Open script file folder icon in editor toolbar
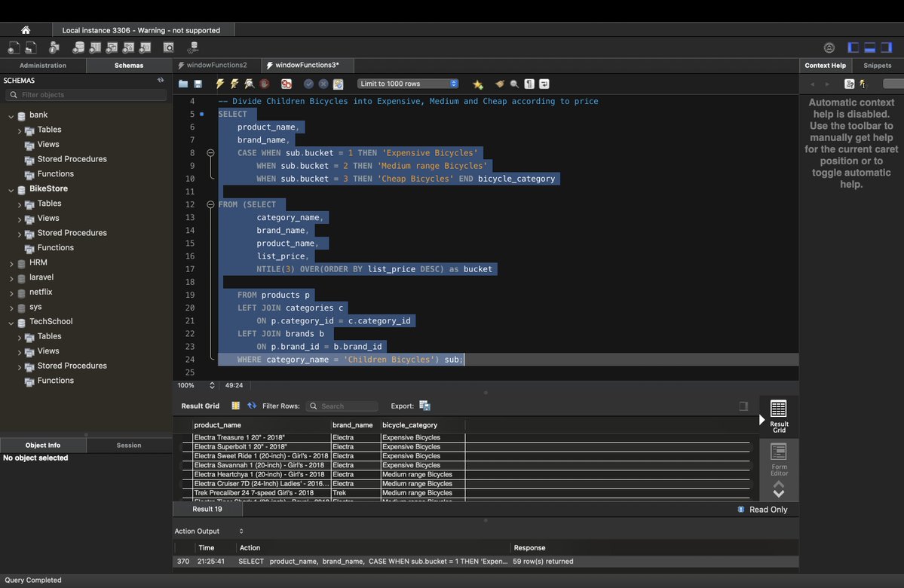Screen dimensions: 904x588 click(x=183, y=84)
